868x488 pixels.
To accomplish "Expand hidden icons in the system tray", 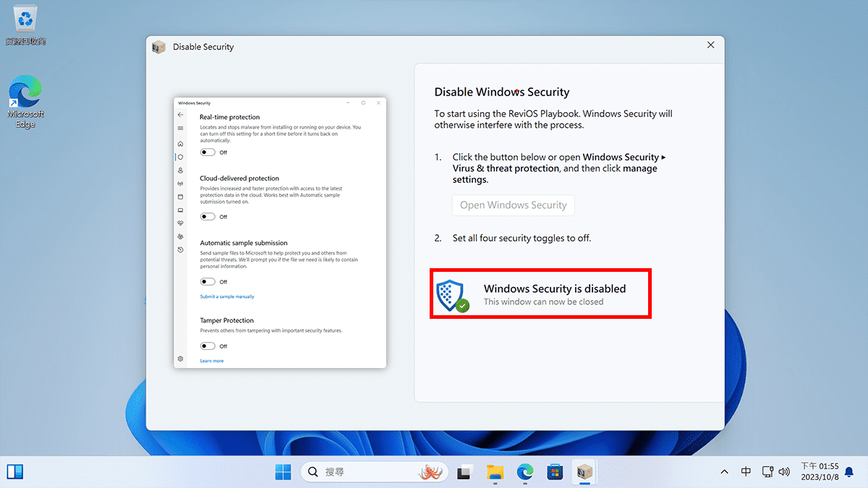I will (x=724, y=471).
